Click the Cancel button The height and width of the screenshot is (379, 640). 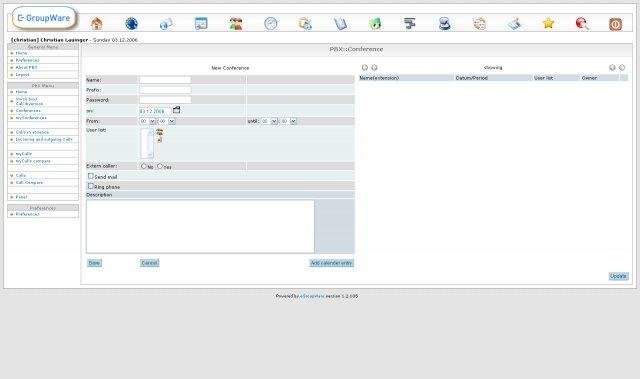[x=149, y=263]
